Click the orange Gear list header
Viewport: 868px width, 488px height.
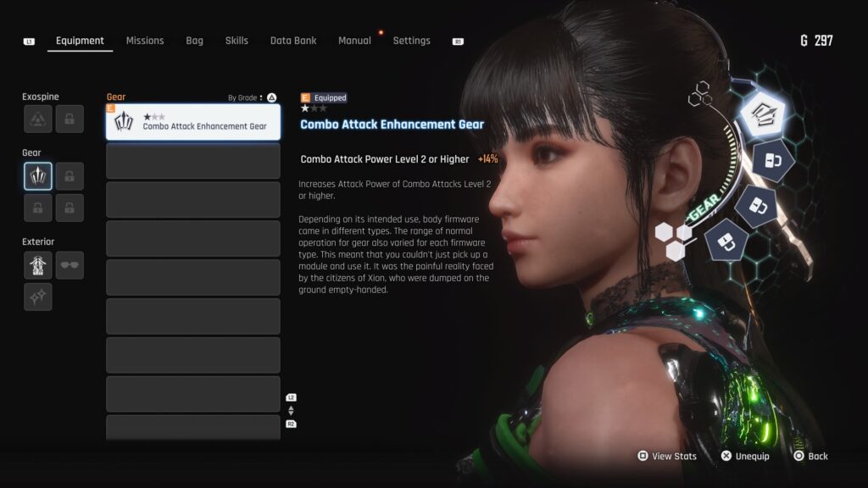pos(115,97)
